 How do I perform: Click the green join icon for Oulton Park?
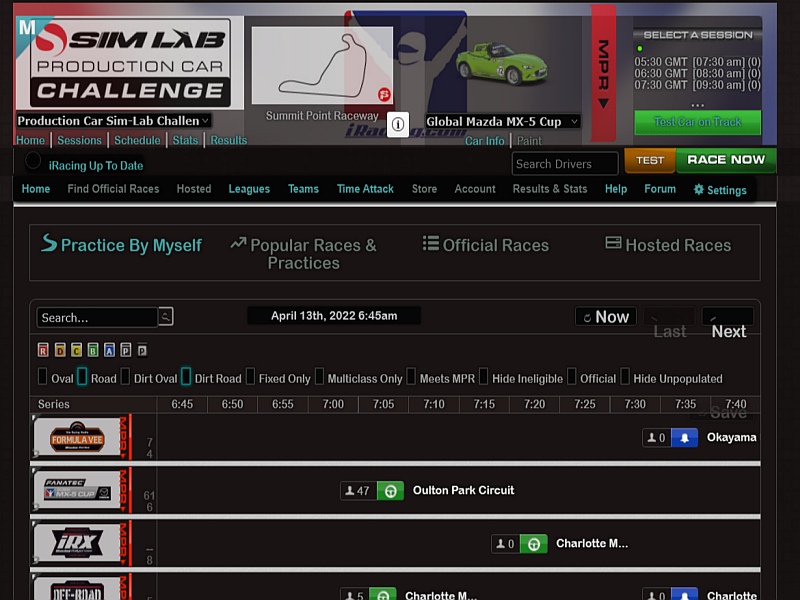pos(390,490)
